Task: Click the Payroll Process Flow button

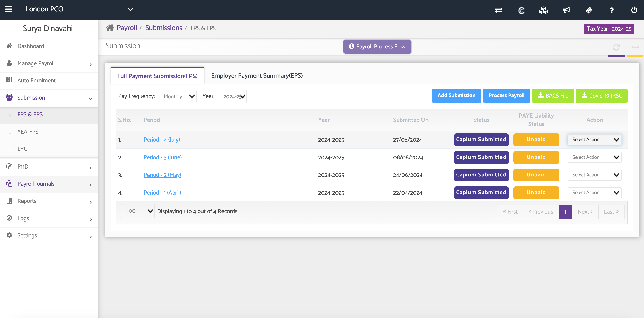Action: click(x=377, y=47)
